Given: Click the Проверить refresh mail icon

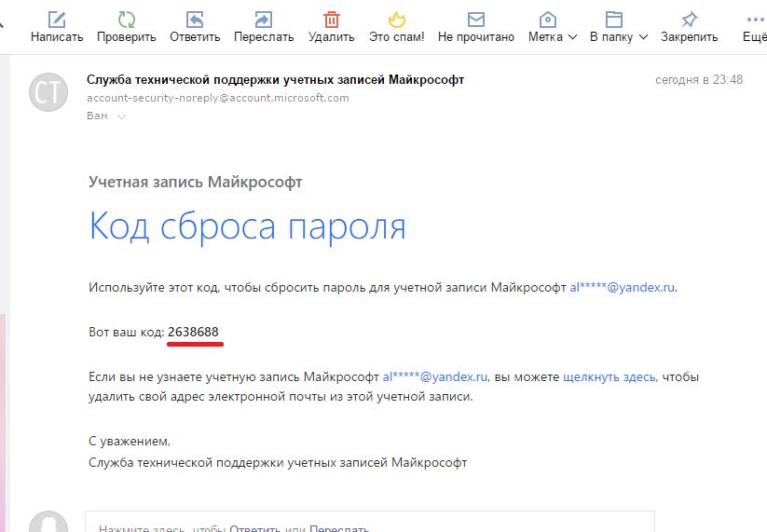Looking at the screenshot, I should coord(126,20).
